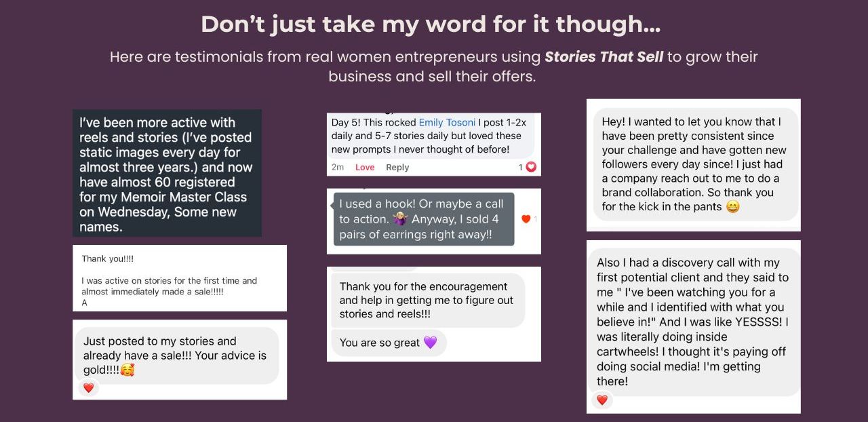
Task: Open the Memoir Master Class testimonial image
Action: (x=167, y=173)
